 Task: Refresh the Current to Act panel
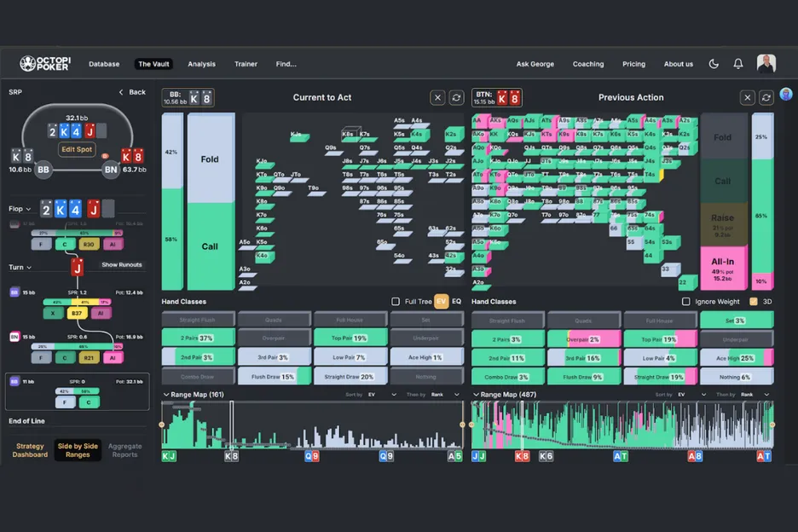(x=456, y=98)
